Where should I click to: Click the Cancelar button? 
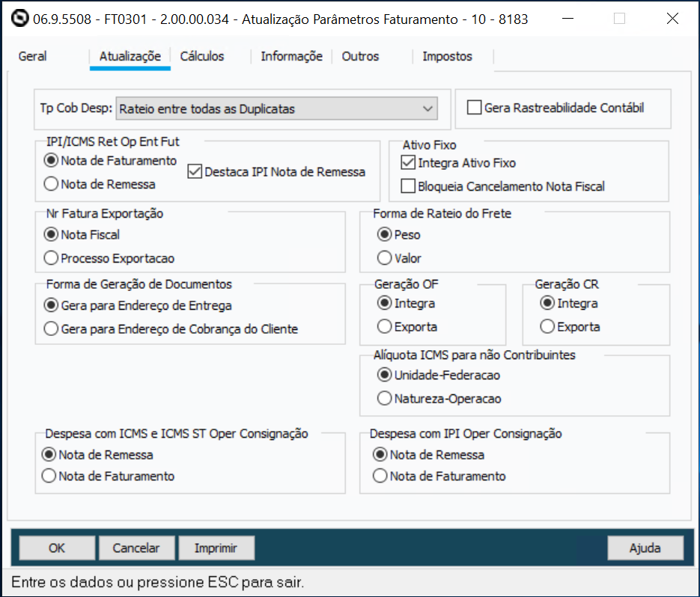pyautogui.click(x=136, y=548)
